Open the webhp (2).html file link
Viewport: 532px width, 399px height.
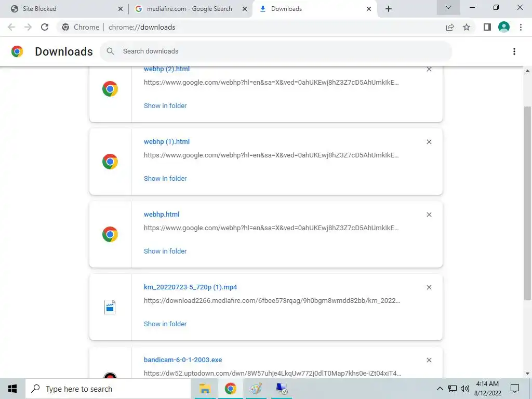click(x=167, y=69)
